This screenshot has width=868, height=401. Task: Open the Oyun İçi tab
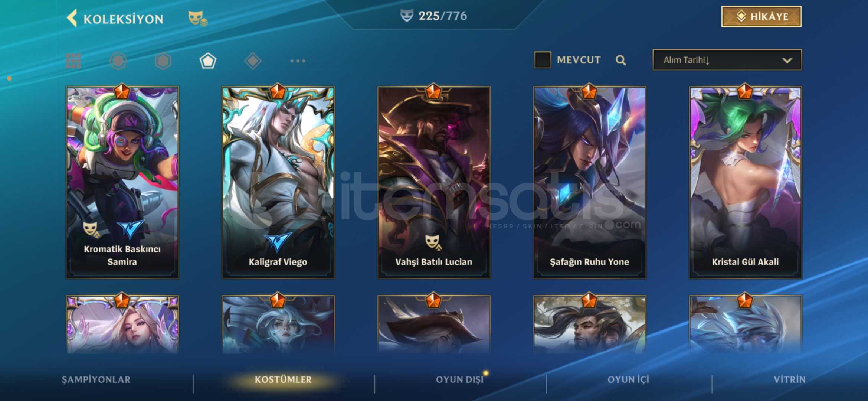click(628, 379)
